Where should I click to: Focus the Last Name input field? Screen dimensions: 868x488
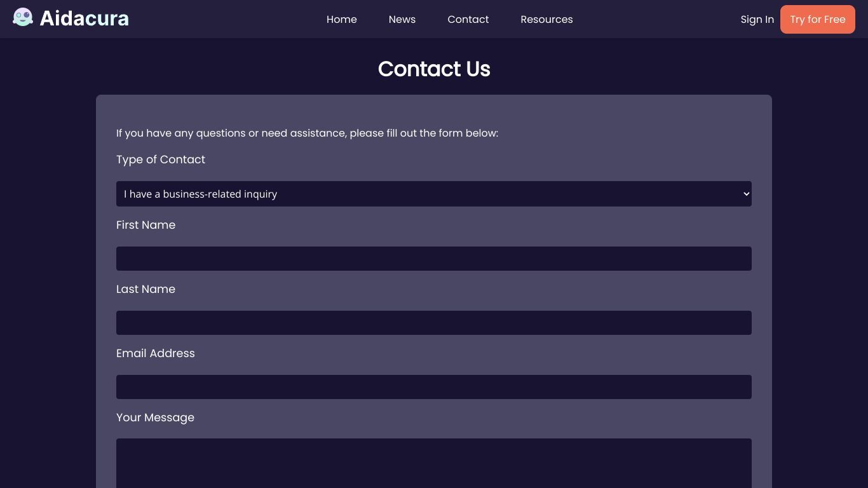coord(434,323)
